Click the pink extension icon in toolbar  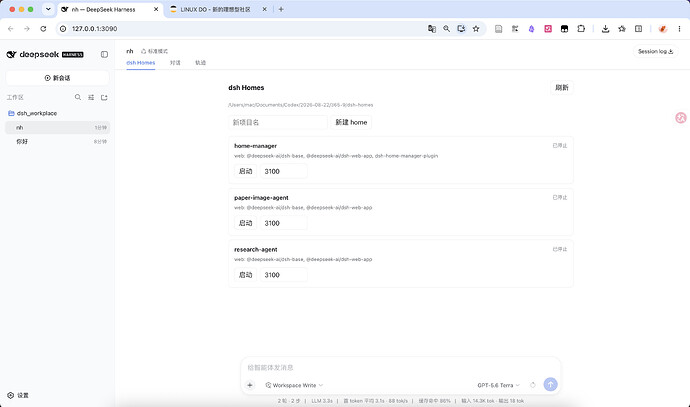click(548, 29)
